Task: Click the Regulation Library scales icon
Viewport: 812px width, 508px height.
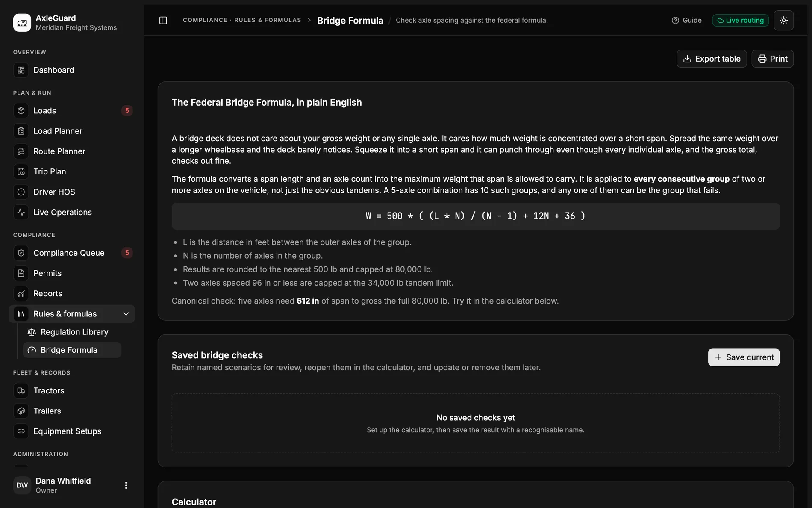Action: click(32, 332)
